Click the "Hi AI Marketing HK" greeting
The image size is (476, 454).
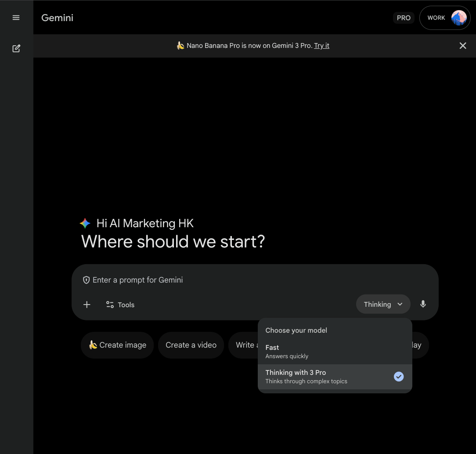tap(145, 223)
